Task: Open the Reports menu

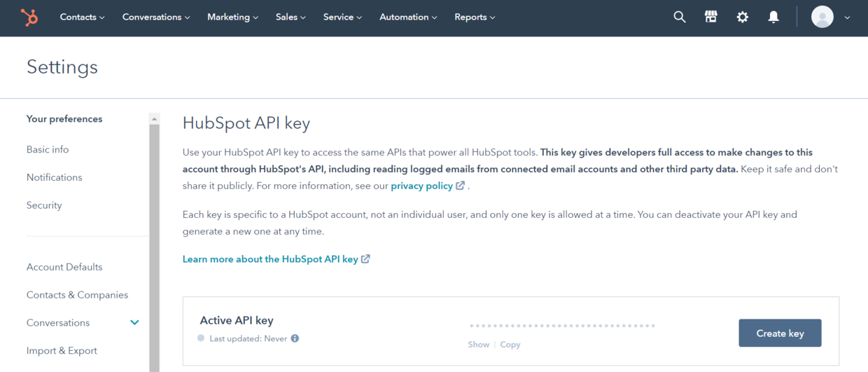Action: [x=475, y=17]
